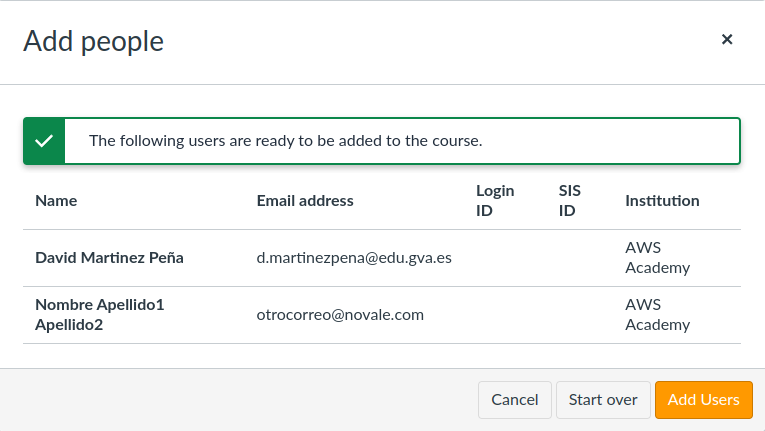765x431 pixels.
Task: Click the Add people dialog title
Action: pyautogui.click(x=93, y=41)
